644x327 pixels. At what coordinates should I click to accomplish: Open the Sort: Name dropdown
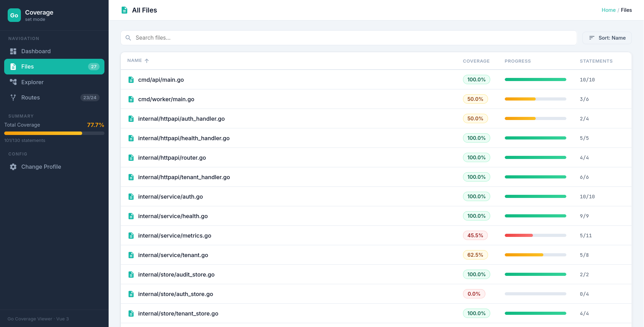pos(607,38)
